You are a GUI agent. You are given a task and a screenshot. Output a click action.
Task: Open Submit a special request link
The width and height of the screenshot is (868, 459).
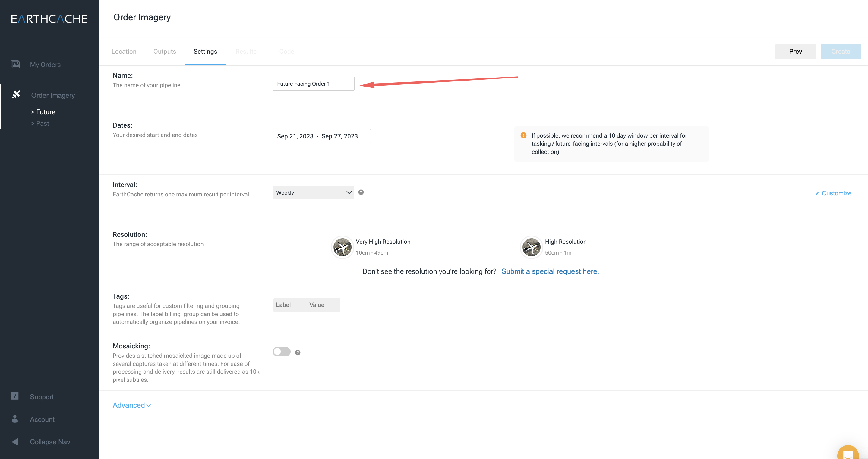click(550, 271)
